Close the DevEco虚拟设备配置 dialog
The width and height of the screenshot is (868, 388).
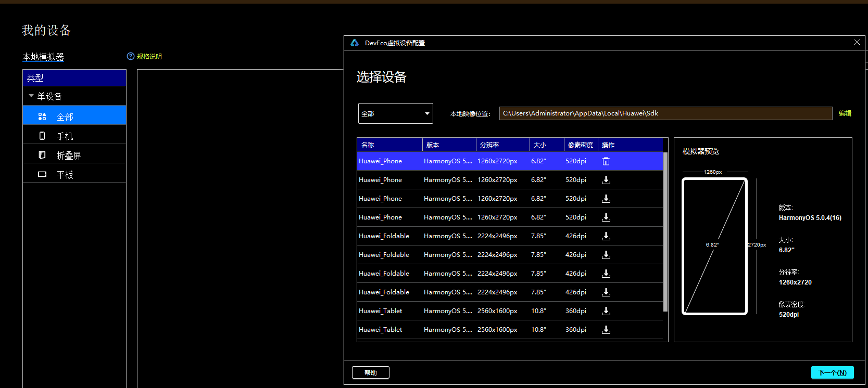pos(857,42)
